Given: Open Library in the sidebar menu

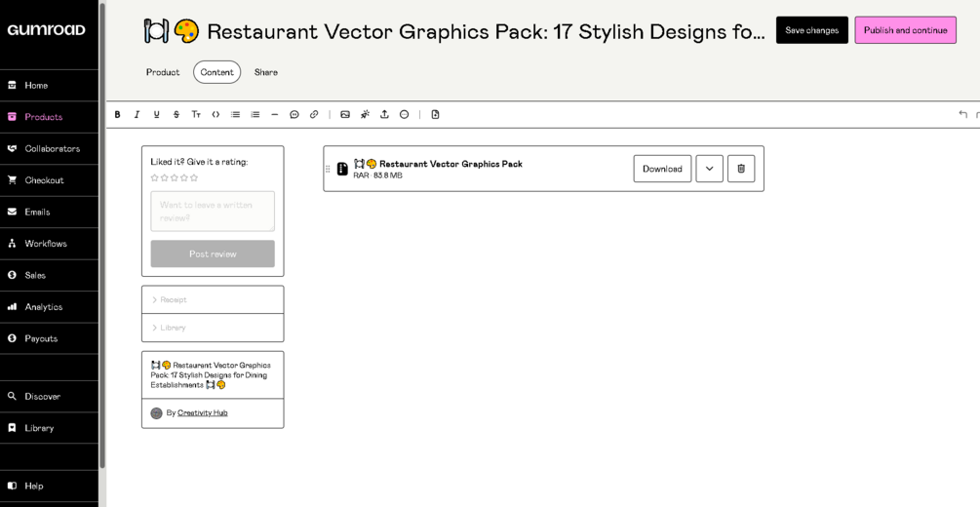Looking at the screenshot, I should [50, 428].
